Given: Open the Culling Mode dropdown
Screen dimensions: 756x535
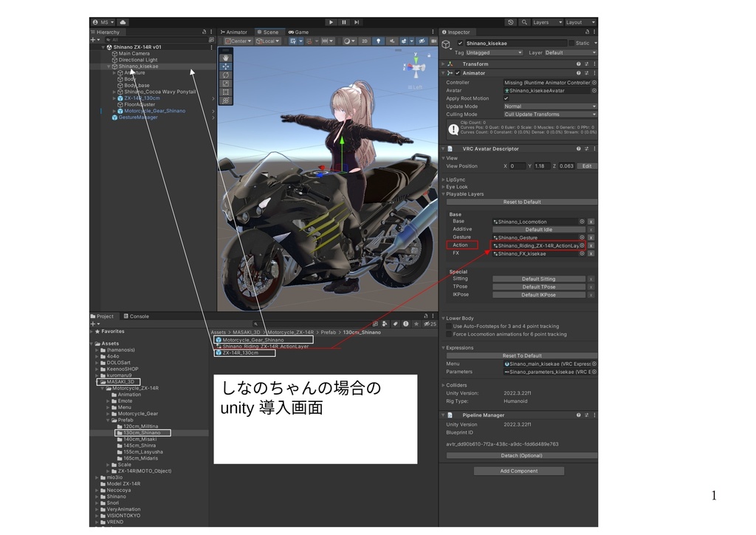Looking at the screenshot, I should point(550,115).
